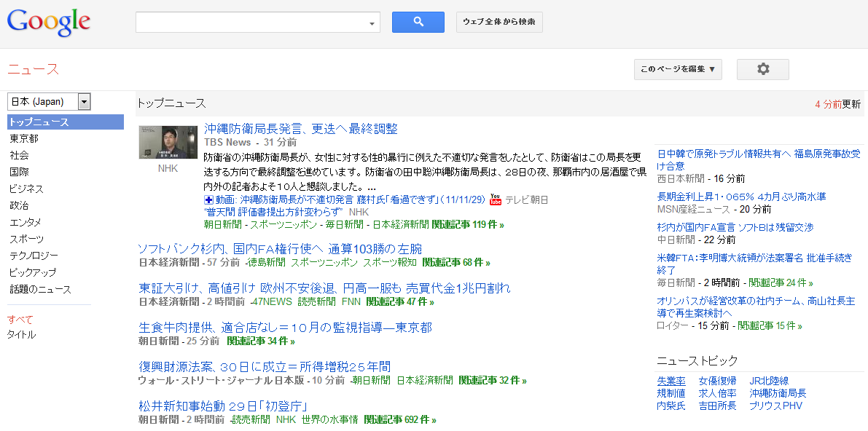Choose すべて view option in sidebar
This screenshot has height=431, width=868.
(x=20, y=319)
